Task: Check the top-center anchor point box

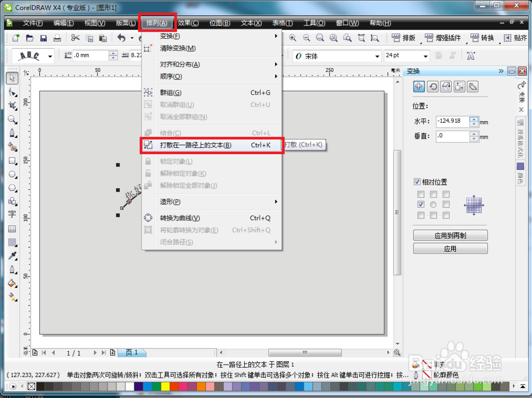Action: coord(433,194)
